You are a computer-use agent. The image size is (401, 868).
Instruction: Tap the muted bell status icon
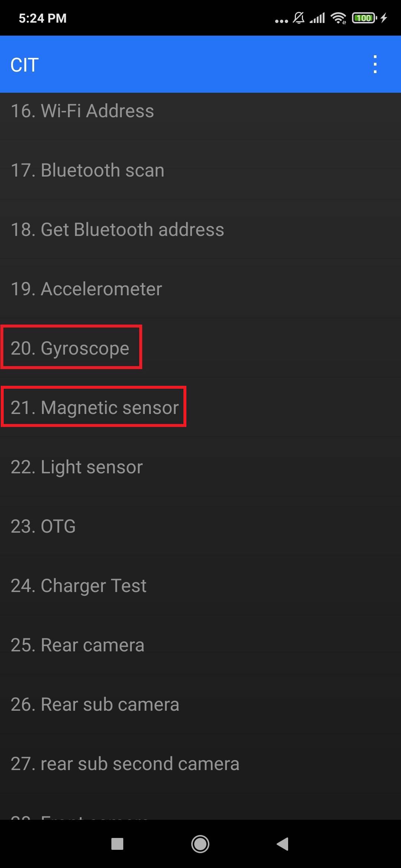click(299, 18)
